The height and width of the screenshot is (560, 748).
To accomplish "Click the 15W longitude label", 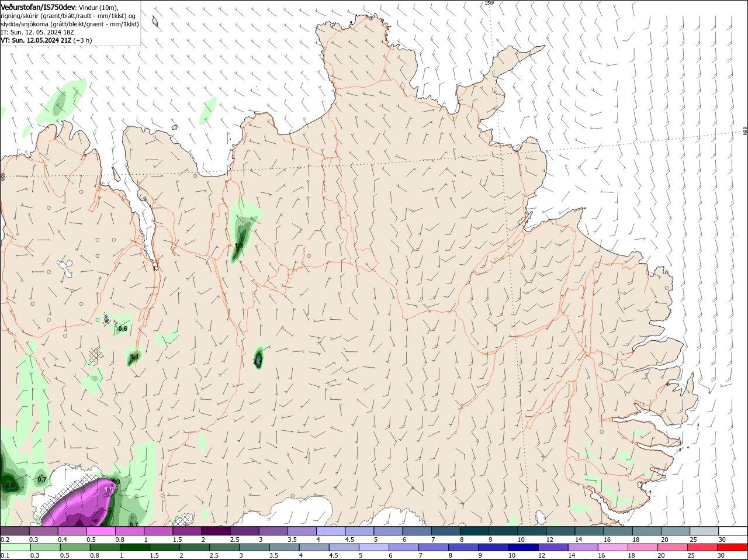I will click(x=489, y=3).
